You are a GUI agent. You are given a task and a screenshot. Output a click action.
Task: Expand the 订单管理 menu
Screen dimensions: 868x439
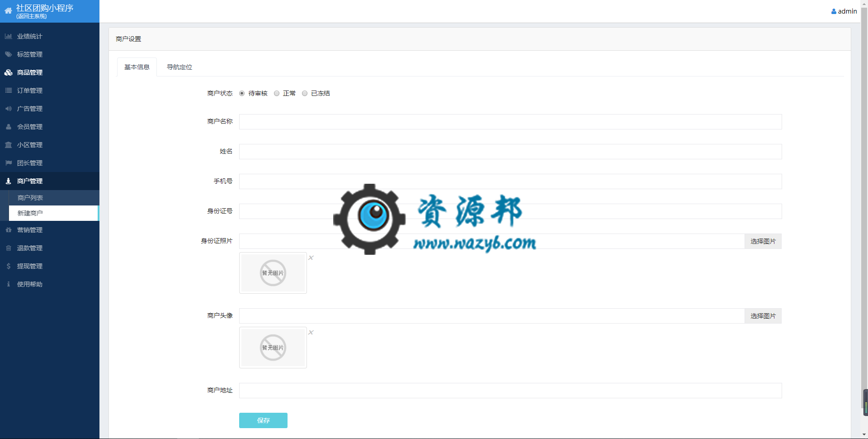[x=50, y=91]
